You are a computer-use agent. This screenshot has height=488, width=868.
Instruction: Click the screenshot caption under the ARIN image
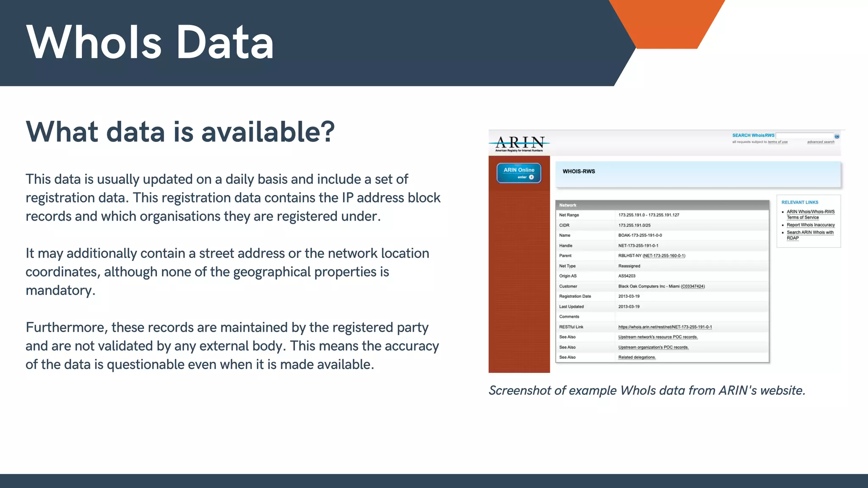tap(647, 391)
